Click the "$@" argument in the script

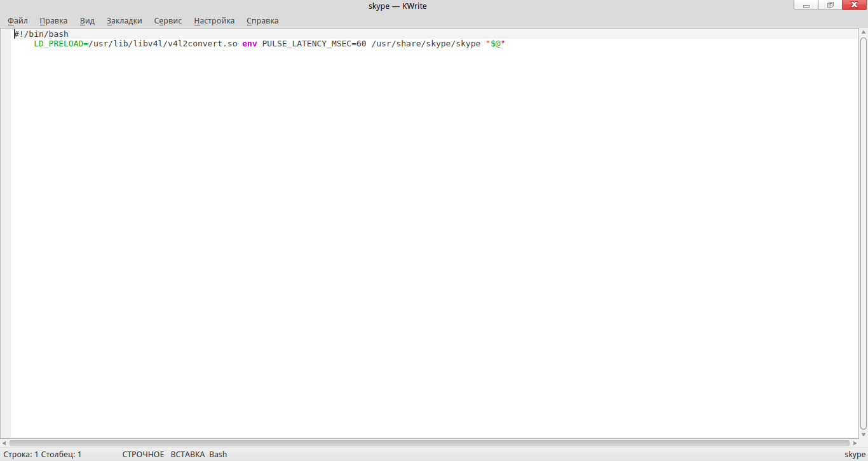coord(495,44)
